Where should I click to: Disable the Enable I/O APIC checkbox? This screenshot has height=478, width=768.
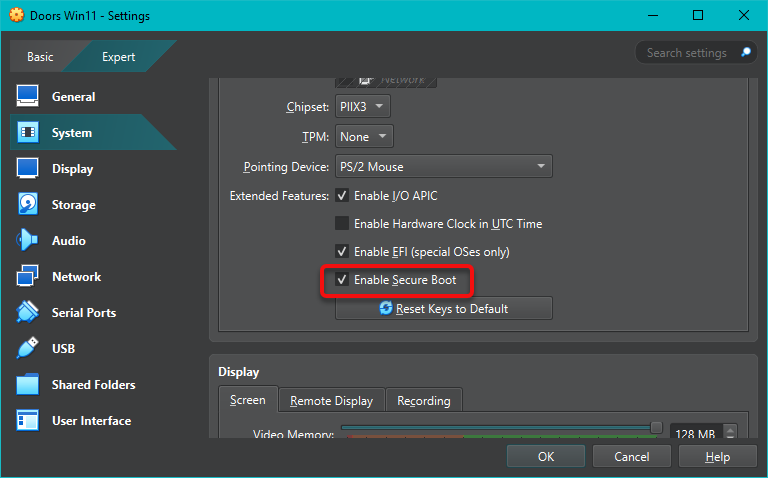(342, 196)
